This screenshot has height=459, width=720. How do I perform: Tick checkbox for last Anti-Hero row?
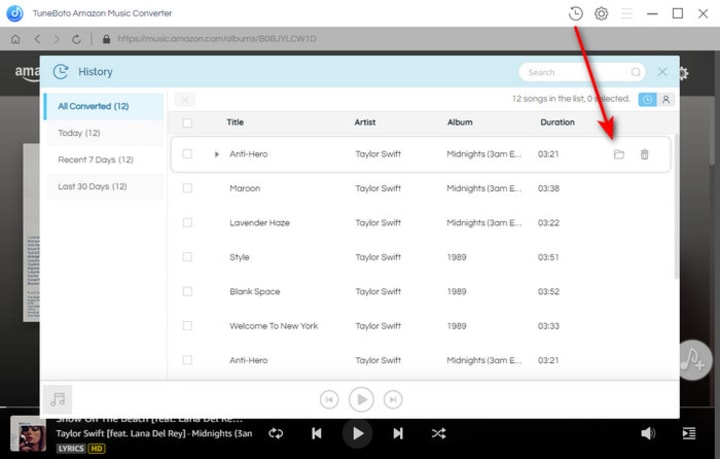point(187,360)
